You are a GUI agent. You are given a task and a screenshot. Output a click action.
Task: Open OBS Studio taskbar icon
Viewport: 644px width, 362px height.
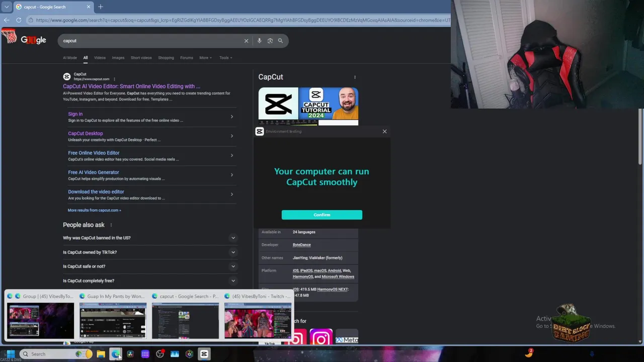point(160,354)
